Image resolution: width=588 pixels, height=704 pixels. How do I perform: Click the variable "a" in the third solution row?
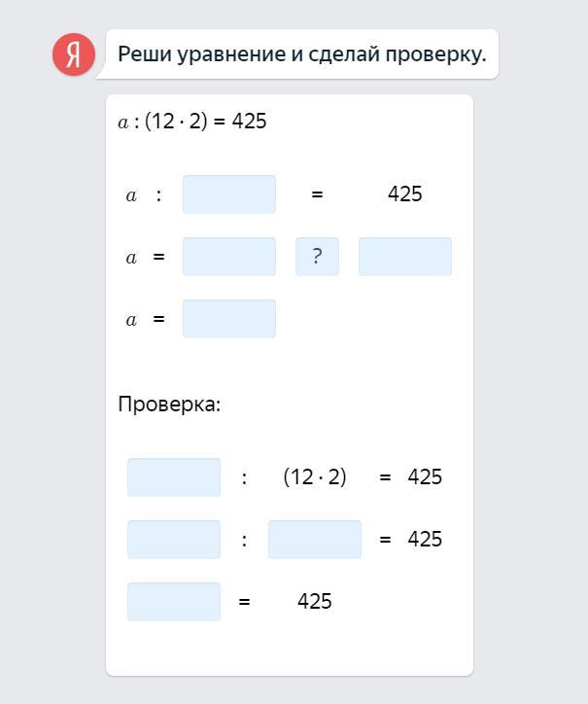coord(131,320)
